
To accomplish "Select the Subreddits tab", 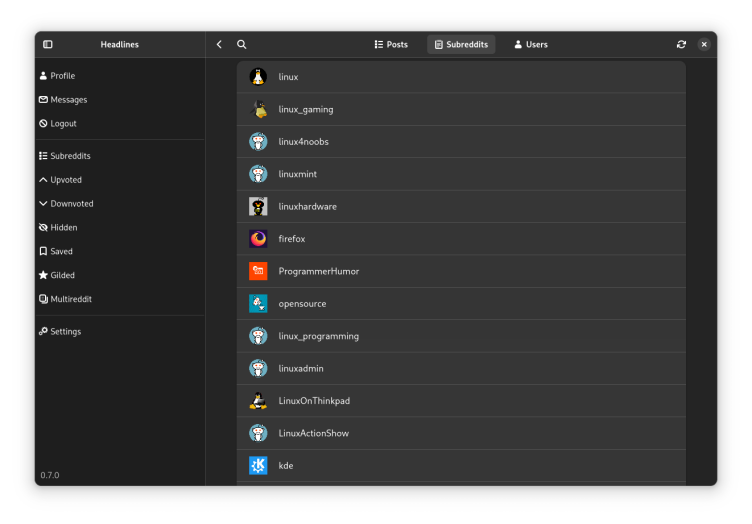I will coord(461,45).
